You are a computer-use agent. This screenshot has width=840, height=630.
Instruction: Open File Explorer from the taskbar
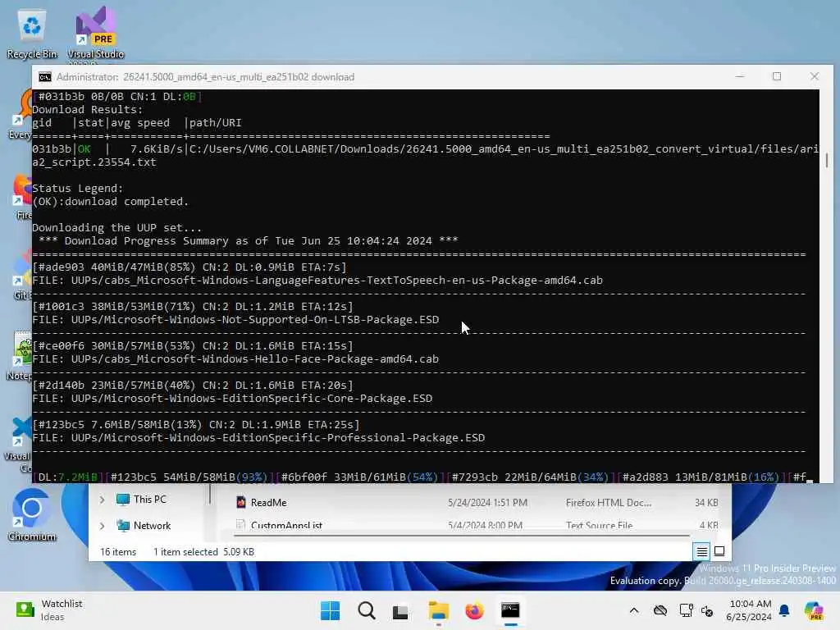(438, 610)
